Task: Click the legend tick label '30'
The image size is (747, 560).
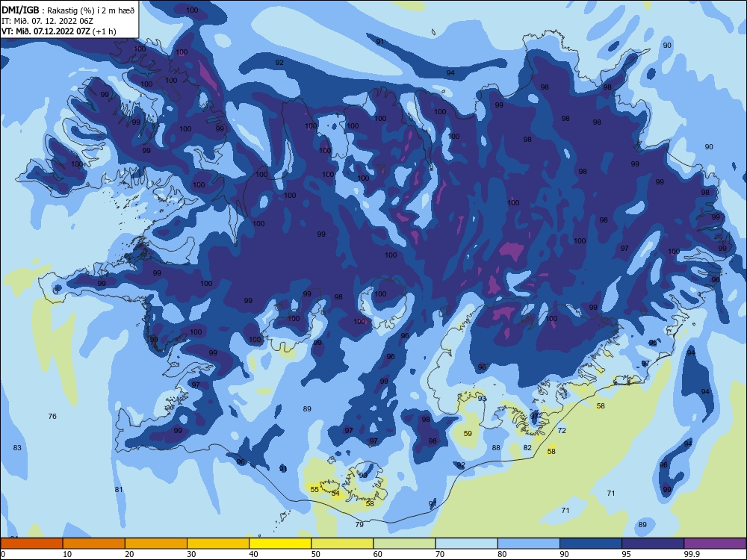Action: click(191, 554)
